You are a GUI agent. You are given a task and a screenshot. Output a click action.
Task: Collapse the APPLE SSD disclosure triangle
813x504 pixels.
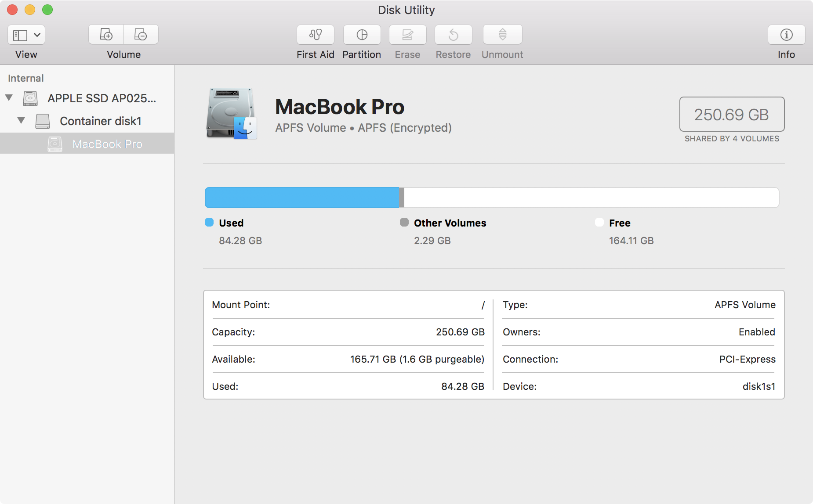9,97
